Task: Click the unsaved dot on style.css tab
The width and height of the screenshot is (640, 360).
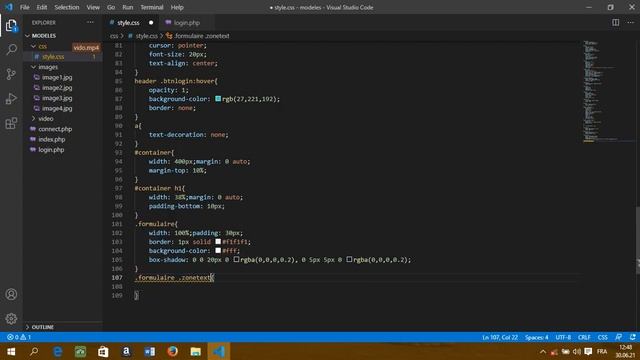Action: pyautogui.click(x=151, y=23)
